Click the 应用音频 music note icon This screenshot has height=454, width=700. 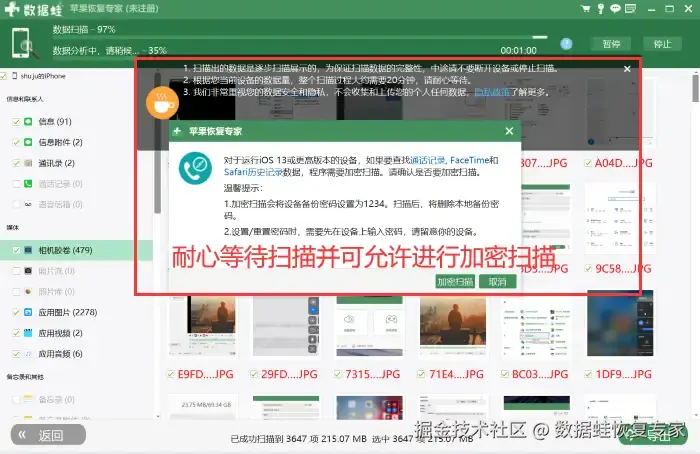tap(28, 354)
